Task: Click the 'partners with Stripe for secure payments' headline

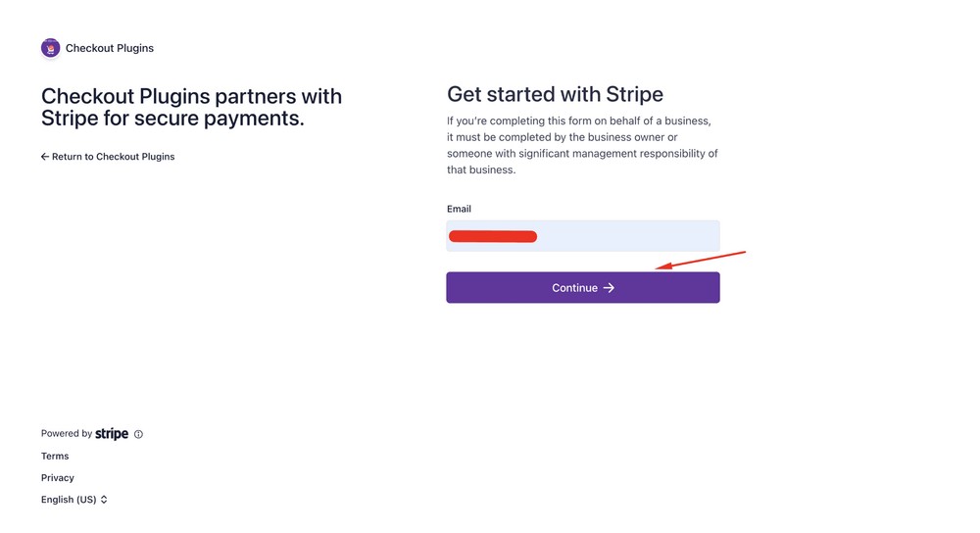Action: coord(191,107)
